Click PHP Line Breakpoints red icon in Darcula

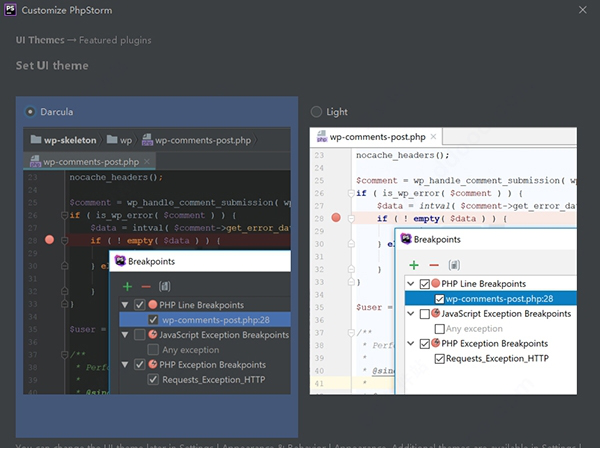pos(153,305)
